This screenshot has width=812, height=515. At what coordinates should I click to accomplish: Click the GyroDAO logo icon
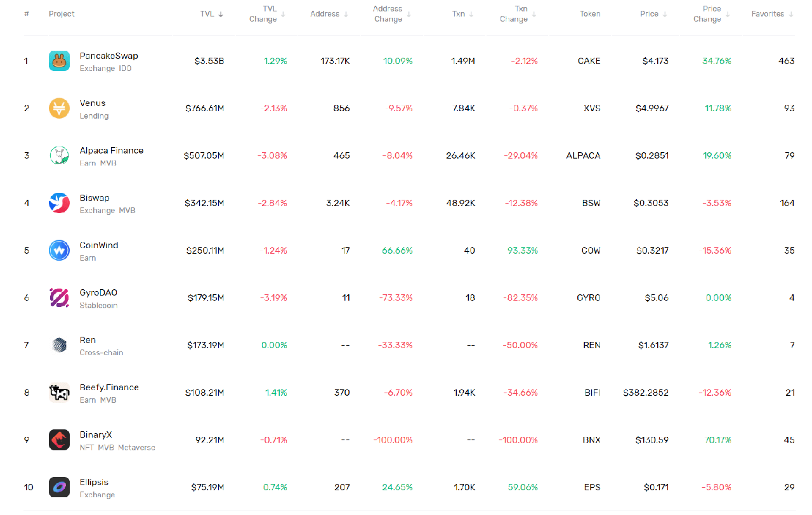(59, 297)
